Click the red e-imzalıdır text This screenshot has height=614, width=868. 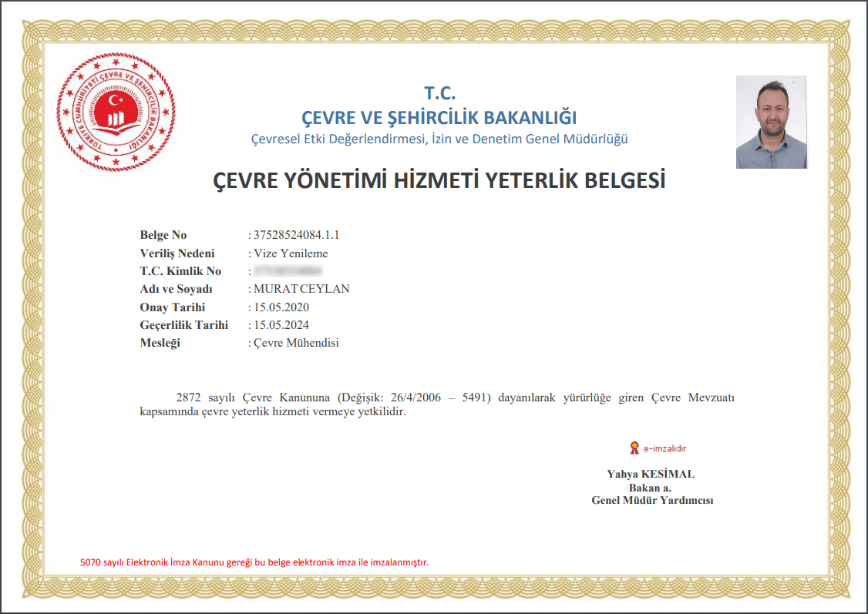664,448
